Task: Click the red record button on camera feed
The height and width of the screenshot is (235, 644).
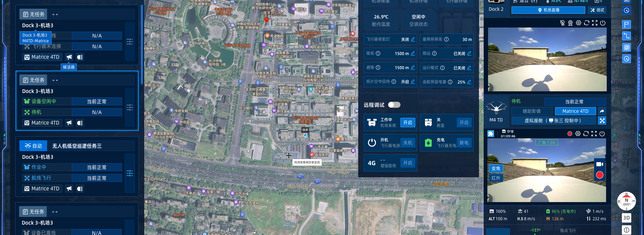Action: tap(600, 175)
